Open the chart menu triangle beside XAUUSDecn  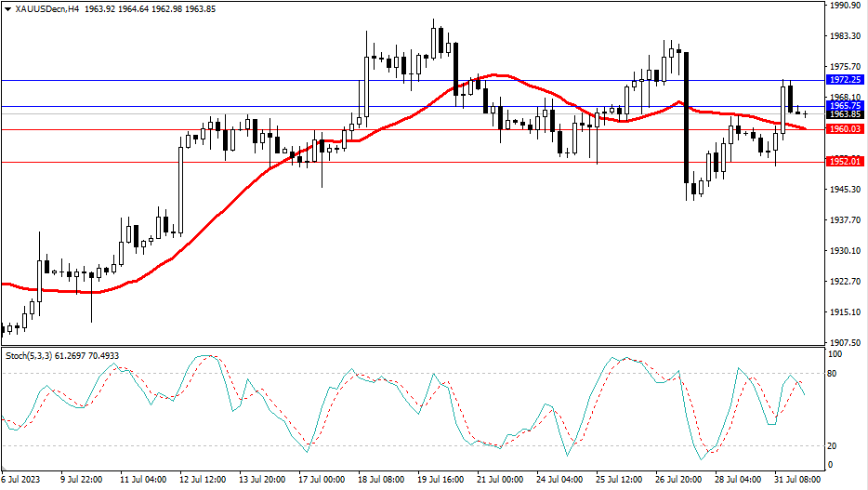coord(7,9)
